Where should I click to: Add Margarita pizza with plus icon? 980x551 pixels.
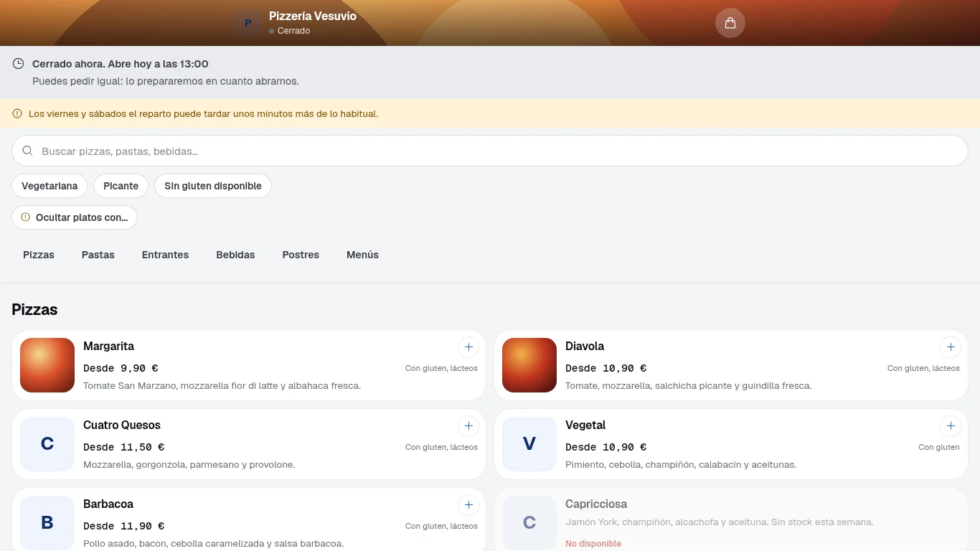coord(468,347)
